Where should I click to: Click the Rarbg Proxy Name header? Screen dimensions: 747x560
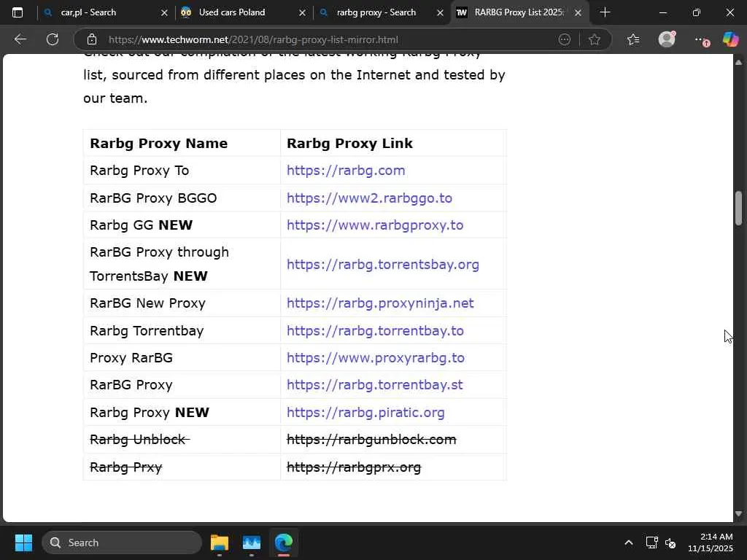click(x=158, y=144)
